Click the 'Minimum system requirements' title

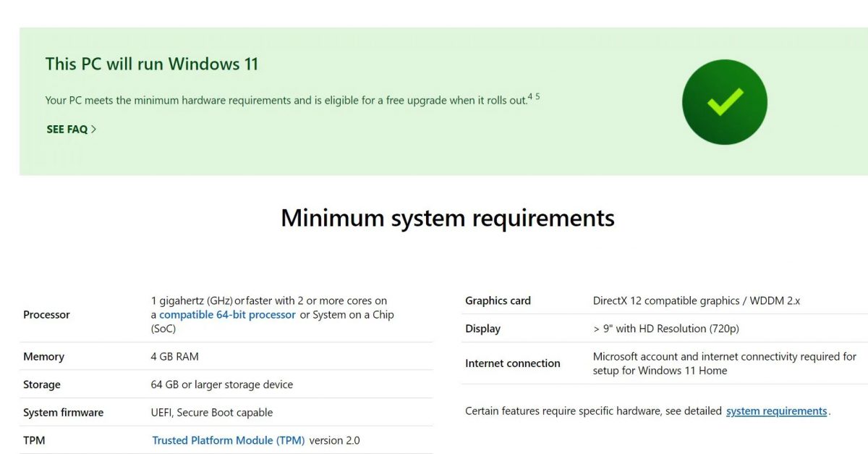pyautogui.click(x=447, y=218)
